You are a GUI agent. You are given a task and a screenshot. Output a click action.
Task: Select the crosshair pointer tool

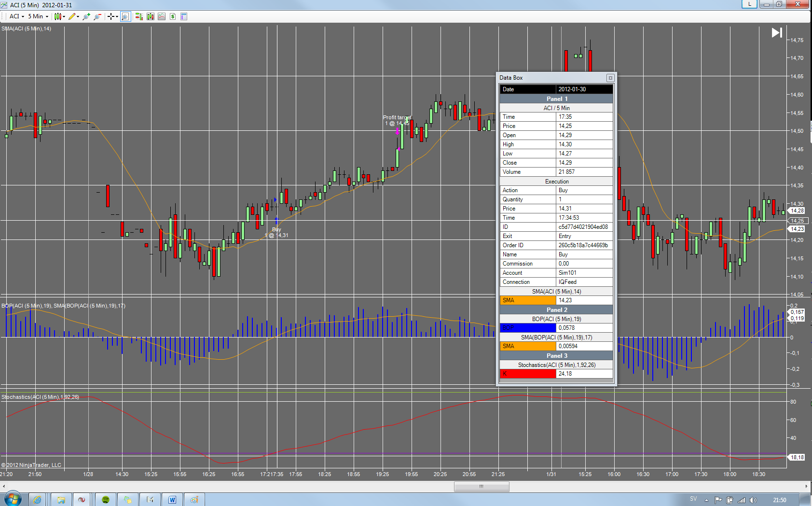[111, 16]
